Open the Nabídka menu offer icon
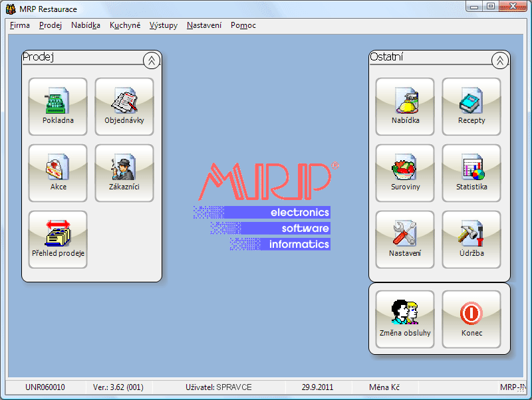The width and height of the screenshot is (532, 400). tap(405, 107)
